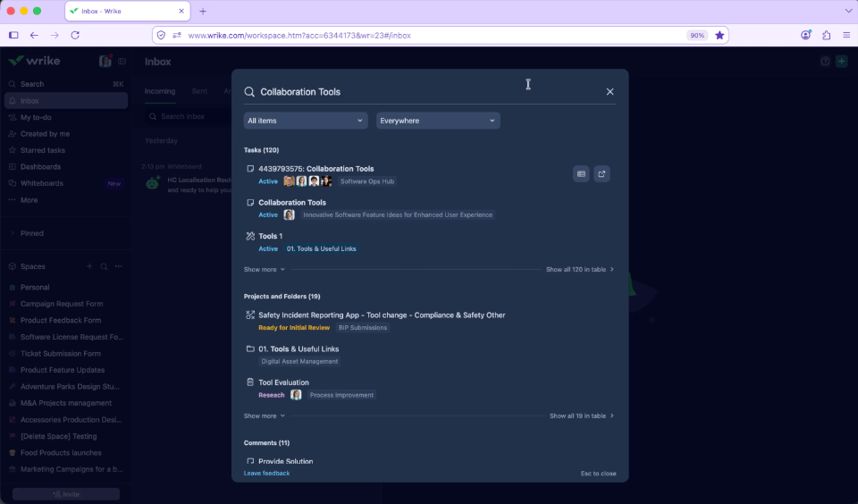The width and height of the screenshot is (858, 504).
Task: Switch to the Sent inbox tab
Action: click(199, 91)
